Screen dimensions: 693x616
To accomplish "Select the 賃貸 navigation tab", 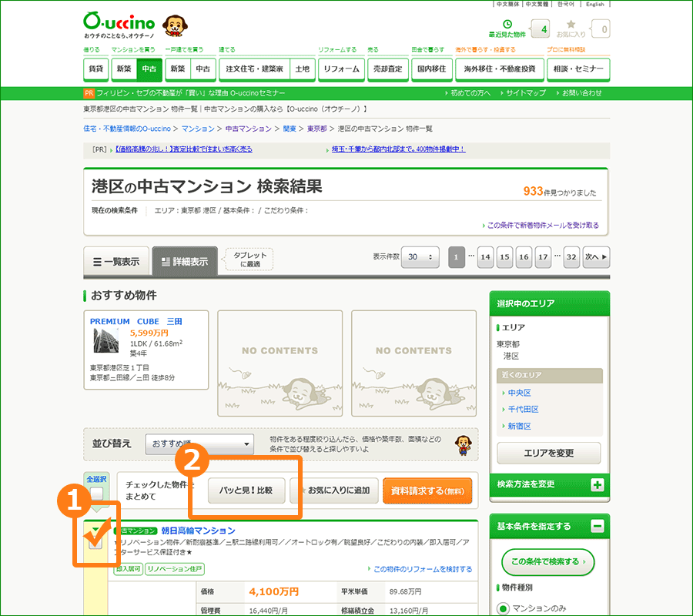I will click(95, 69).
